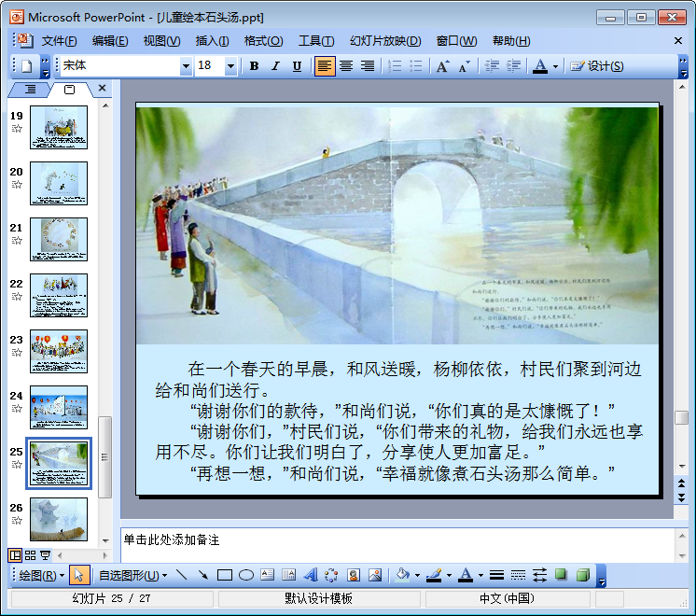Choose Arrow Style icon
Screen dimensions: 696x616
point(540,575)
